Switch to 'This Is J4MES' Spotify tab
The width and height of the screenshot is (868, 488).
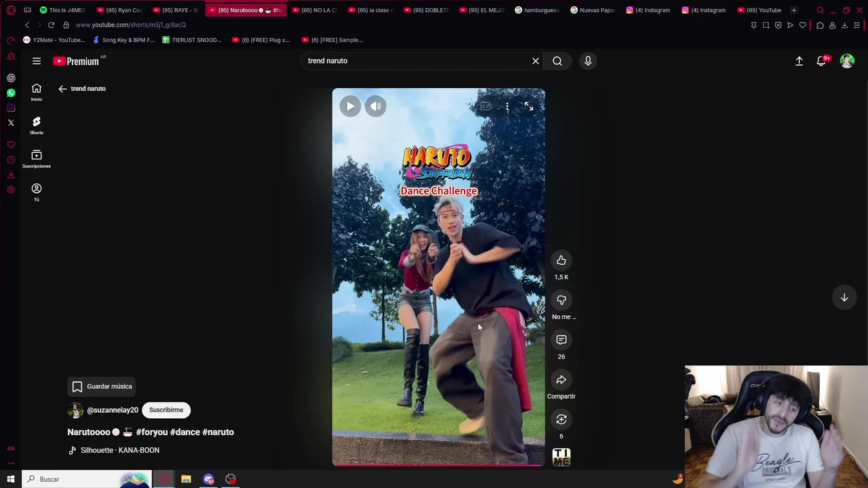pos(62,10)
